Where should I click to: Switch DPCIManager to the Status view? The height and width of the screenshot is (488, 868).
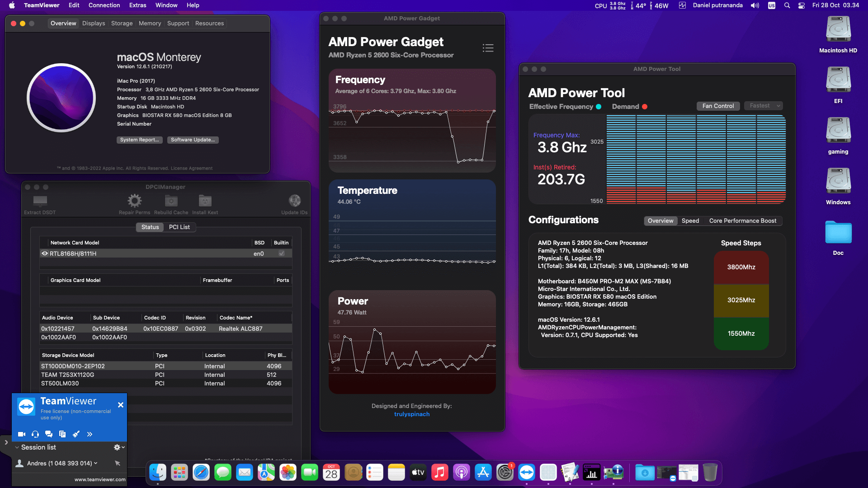pyautogui.click(x=150, y=227)
